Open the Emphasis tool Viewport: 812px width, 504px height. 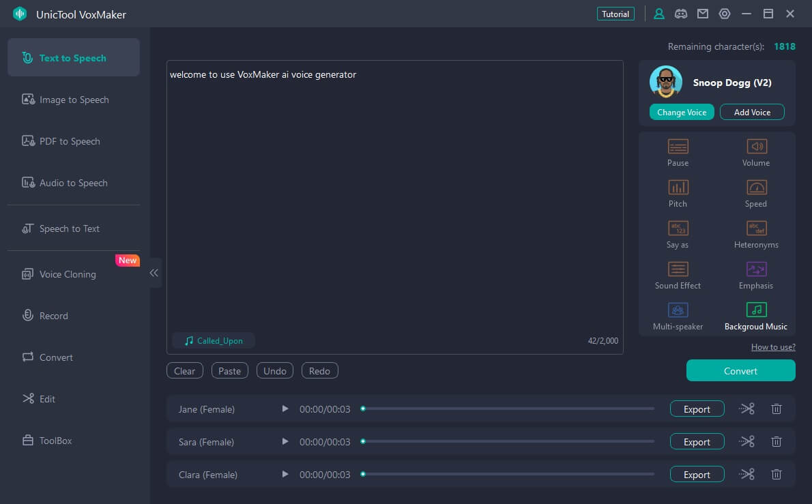coord(755,276)
